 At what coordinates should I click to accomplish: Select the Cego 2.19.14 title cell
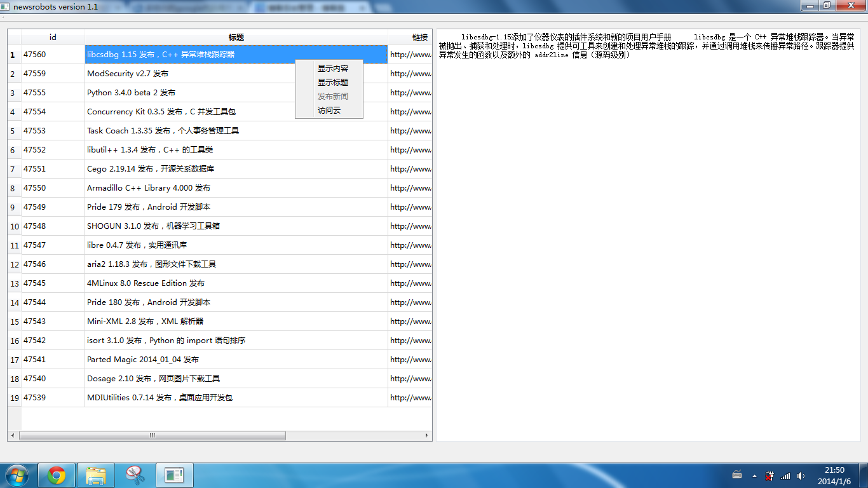[236, 169]
